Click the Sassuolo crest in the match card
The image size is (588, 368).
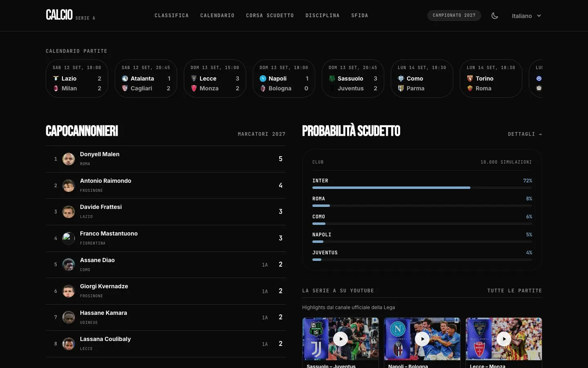(x=332, y=79)
